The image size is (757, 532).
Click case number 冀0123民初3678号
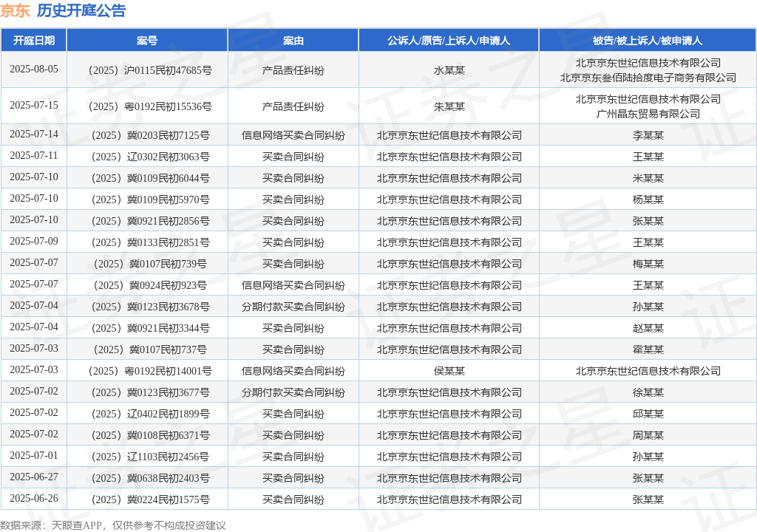point(151,307)
